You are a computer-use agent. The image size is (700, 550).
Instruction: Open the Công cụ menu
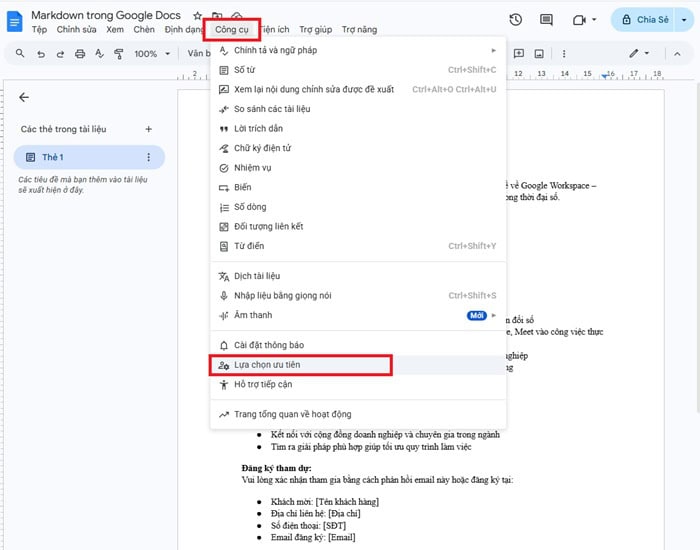point(231,30)
